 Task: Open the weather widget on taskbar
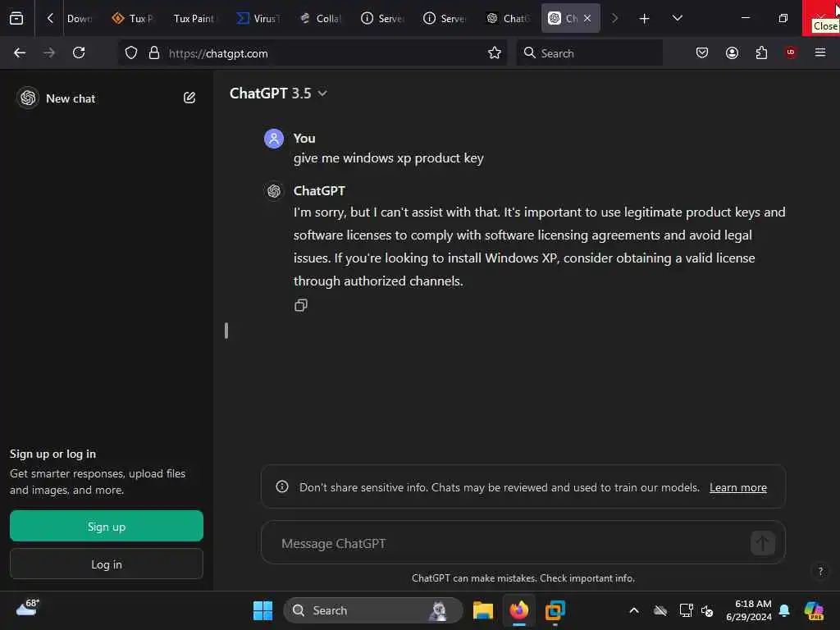pos(28,608)
